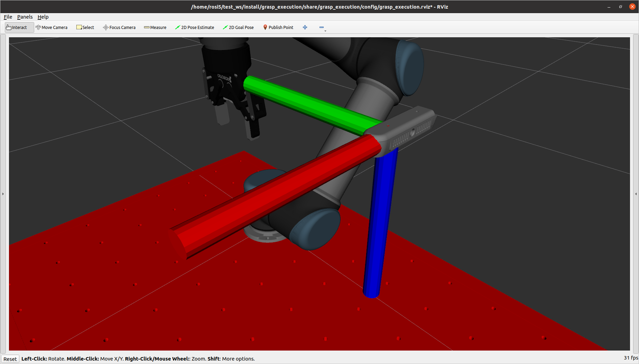
Task: Click the Reset button
Action: [x=10, y=359]
